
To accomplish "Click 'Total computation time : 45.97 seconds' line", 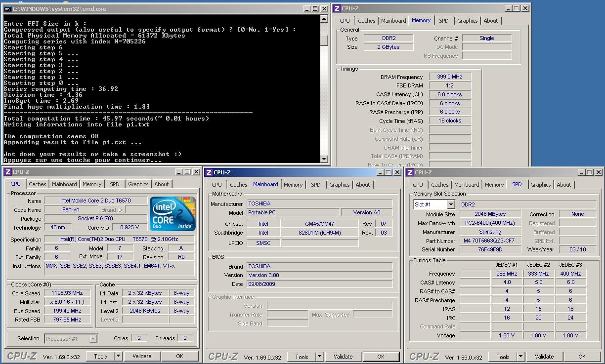I will [x=106, y=119].
